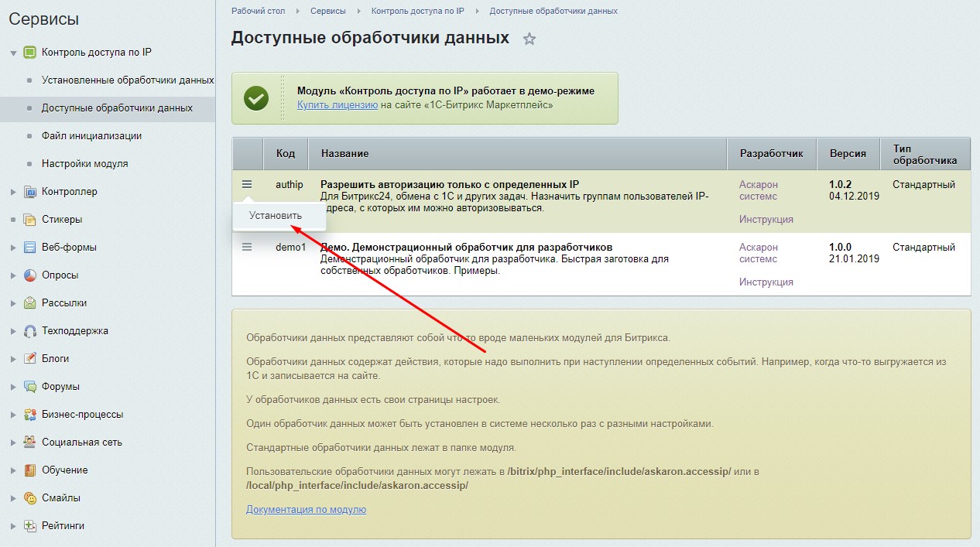Click the Купить лицензию link
The width and height of the screenshot is (980, 547).
point(337,104)
